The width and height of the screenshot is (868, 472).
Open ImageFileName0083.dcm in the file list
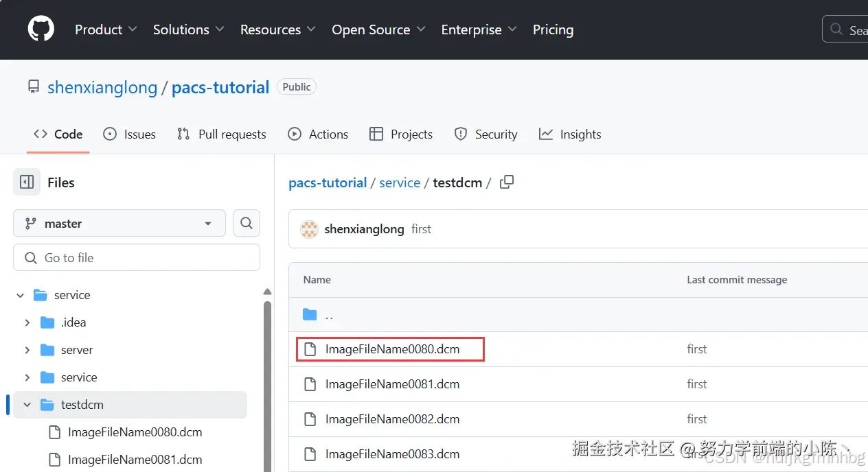pos(392,454)
